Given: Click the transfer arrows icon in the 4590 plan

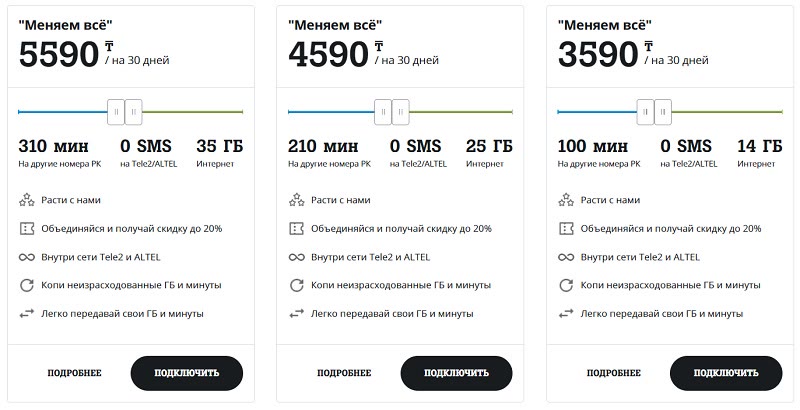Looking at the screenshot, I should (x=296, y=314).
